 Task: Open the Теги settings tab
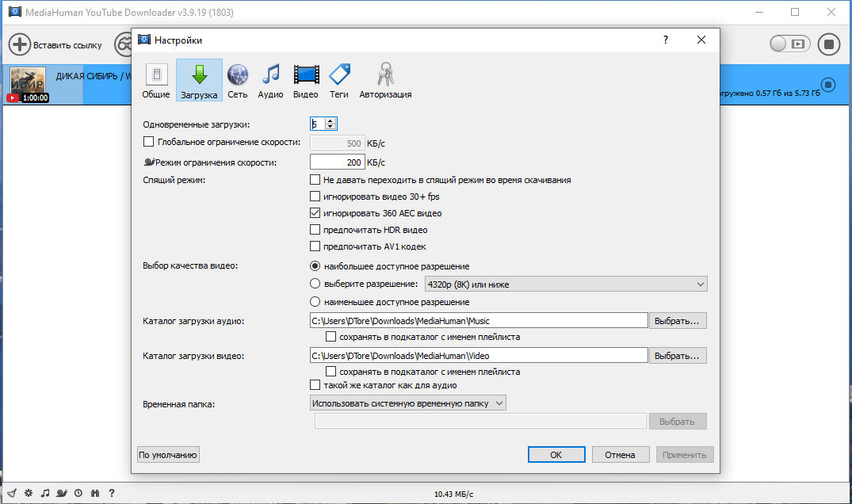tap(339, 81)
